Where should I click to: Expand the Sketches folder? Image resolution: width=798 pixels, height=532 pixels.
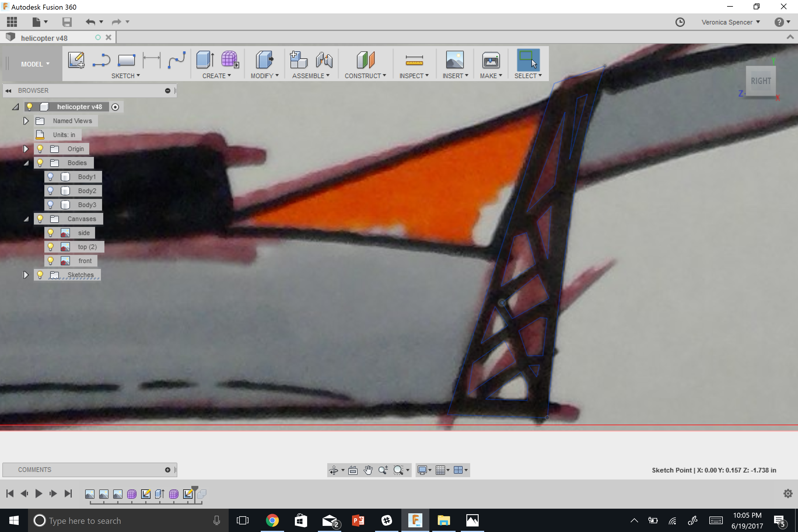[26, 274]
